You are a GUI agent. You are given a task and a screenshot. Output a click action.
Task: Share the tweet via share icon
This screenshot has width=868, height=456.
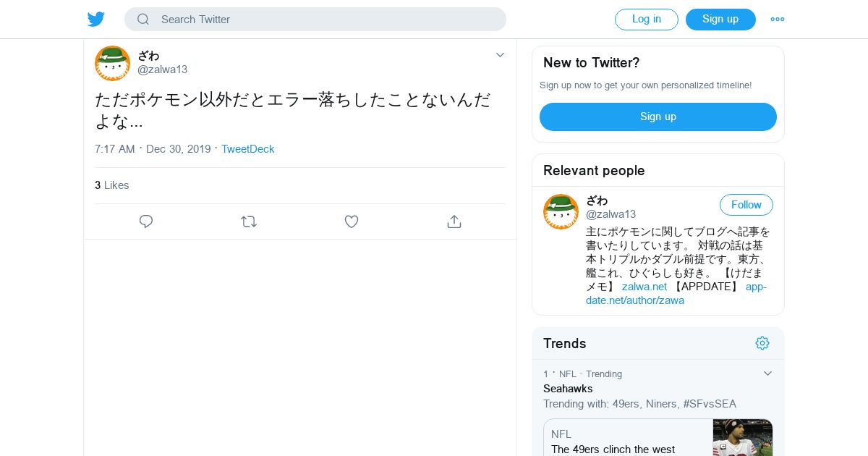point(454,221)
